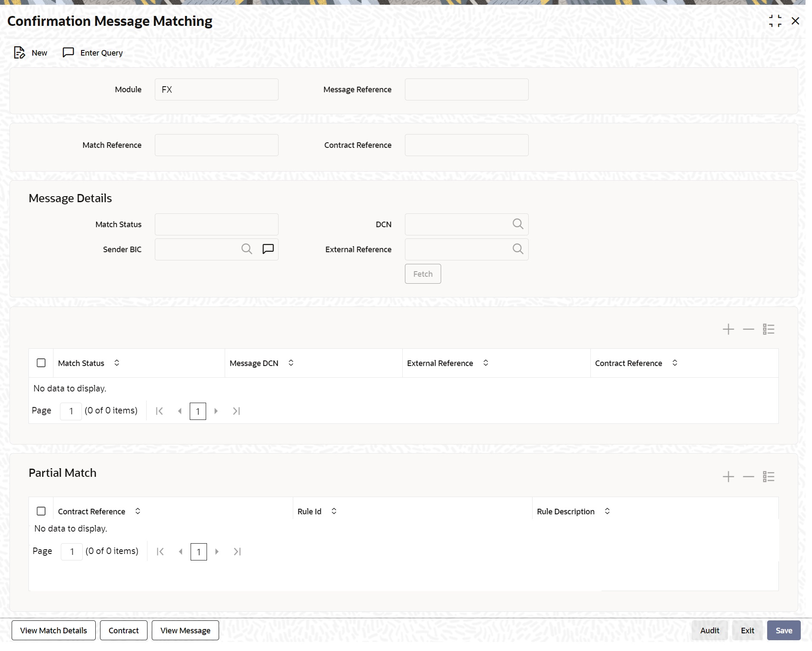Delete a row from the Partial Match table
This screenshot has width=812, height=651.
[749, 477]
